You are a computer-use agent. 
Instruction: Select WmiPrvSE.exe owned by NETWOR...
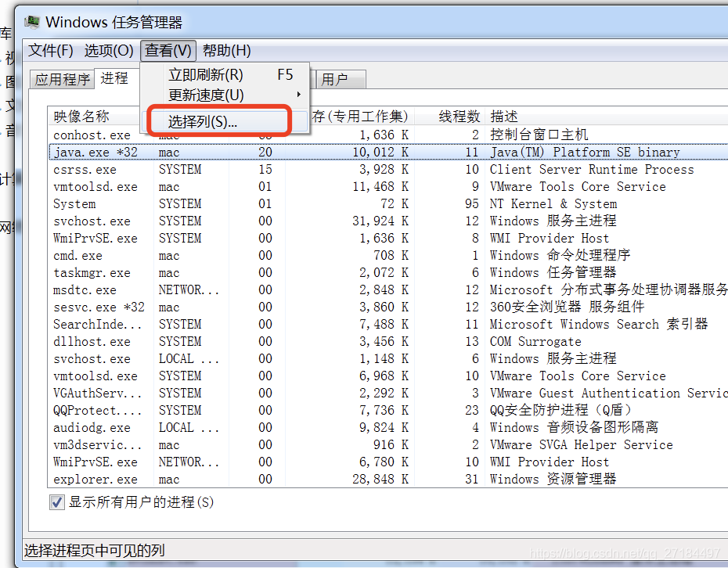[388, 462]
